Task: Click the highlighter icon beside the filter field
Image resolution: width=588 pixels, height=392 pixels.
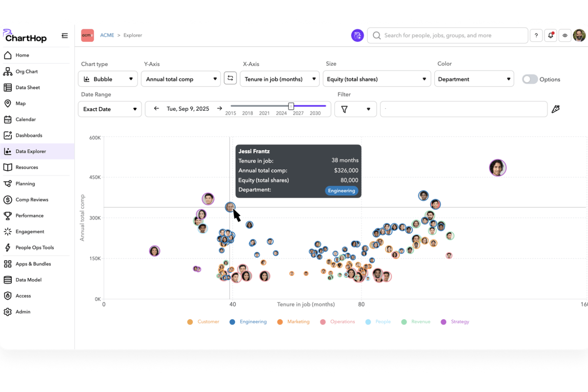Action: (x=556, y=108)
